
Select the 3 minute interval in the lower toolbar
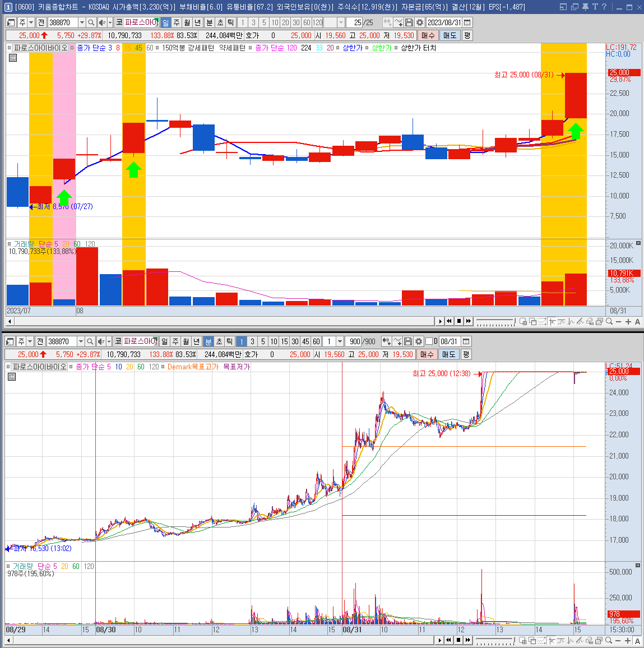252,341
